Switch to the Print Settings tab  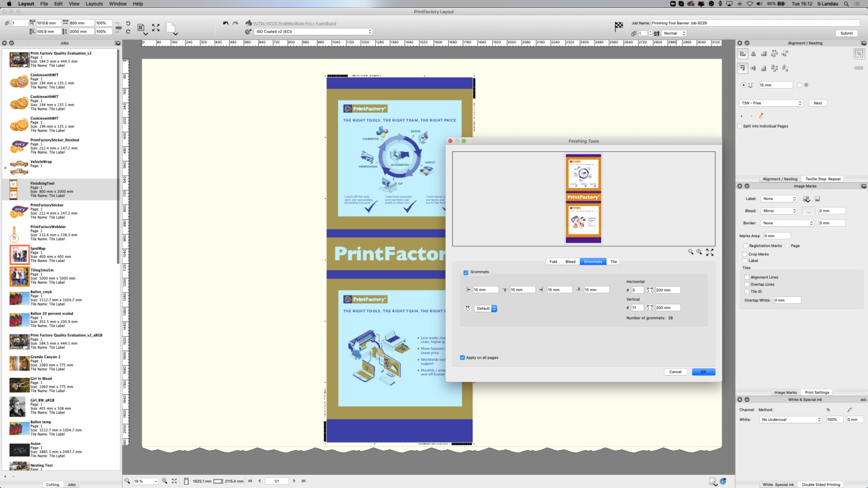click(817, 393)
